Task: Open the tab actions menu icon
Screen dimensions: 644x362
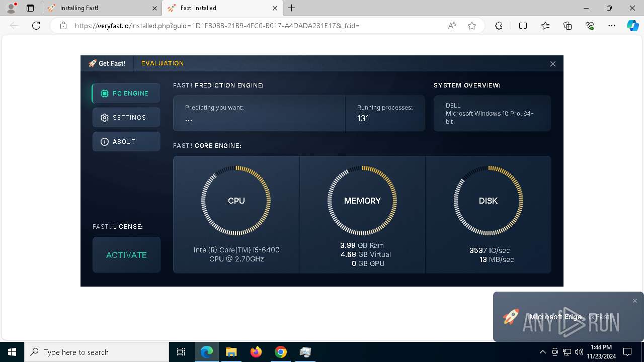Action: (30, 8)
